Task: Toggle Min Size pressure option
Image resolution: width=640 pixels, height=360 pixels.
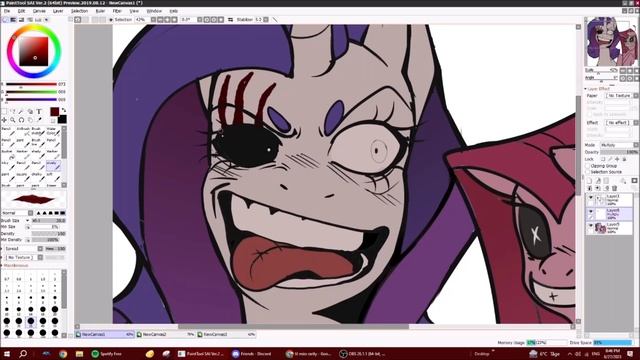Action: 28,227
